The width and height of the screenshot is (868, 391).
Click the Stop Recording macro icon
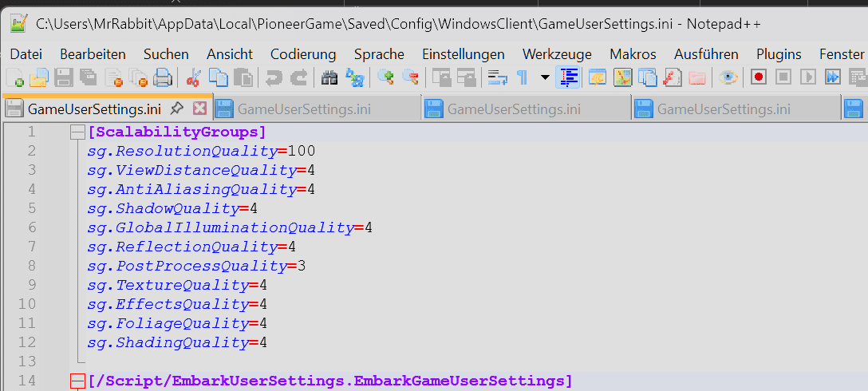coord(783,77)
